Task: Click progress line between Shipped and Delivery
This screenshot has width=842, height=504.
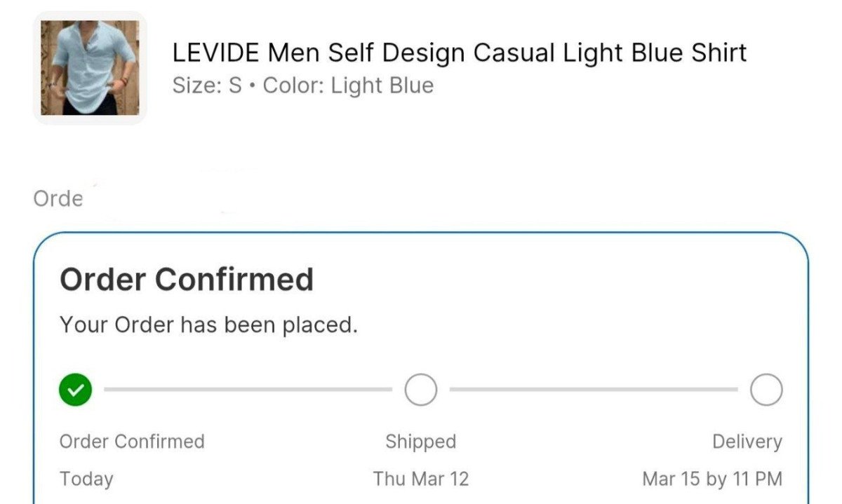Action: click(593, 389)
